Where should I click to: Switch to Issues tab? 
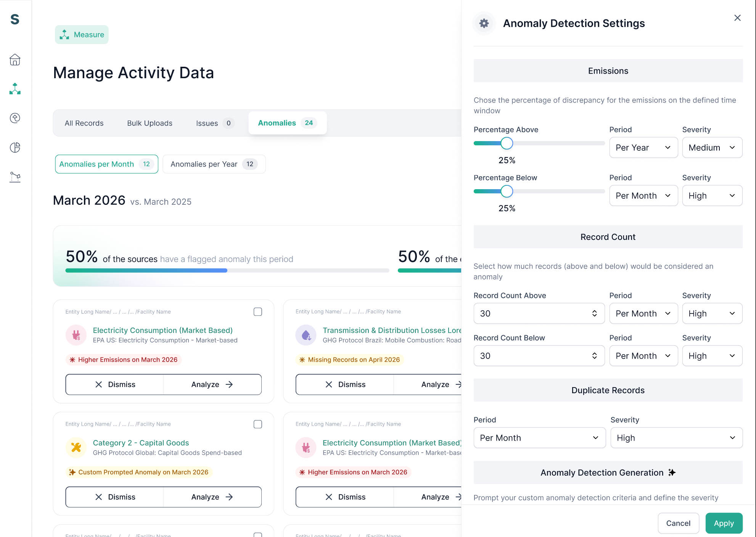(215, 123)
